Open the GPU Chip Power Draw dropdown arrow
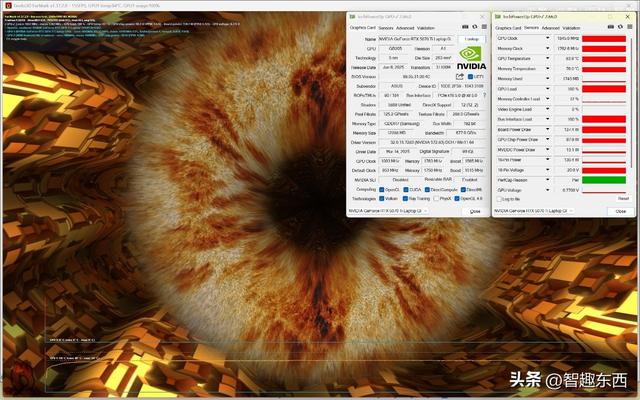 (548, 140)
